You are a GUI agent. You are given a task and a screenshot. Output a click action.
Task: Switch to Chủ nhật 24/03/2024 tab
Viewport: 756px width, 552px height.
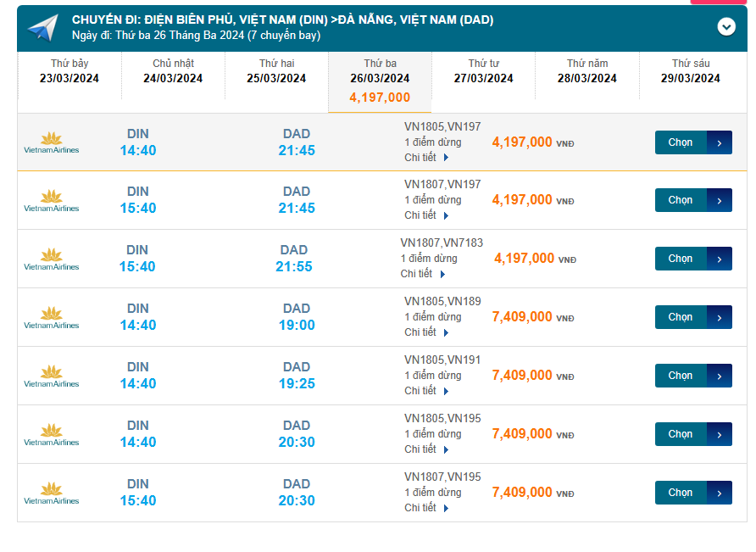click(173, 71)
